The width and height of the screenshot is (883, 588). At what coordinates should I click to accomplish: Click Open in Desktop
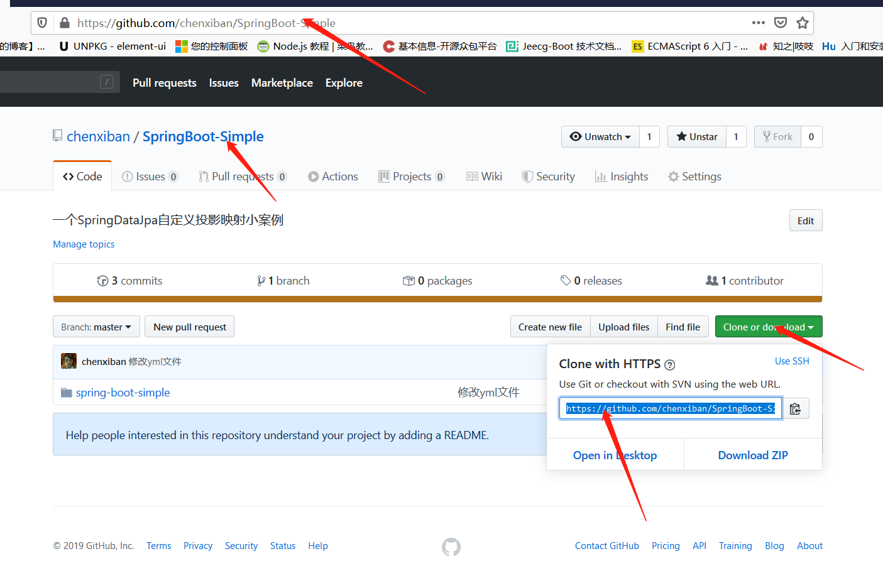pos(615,455)
